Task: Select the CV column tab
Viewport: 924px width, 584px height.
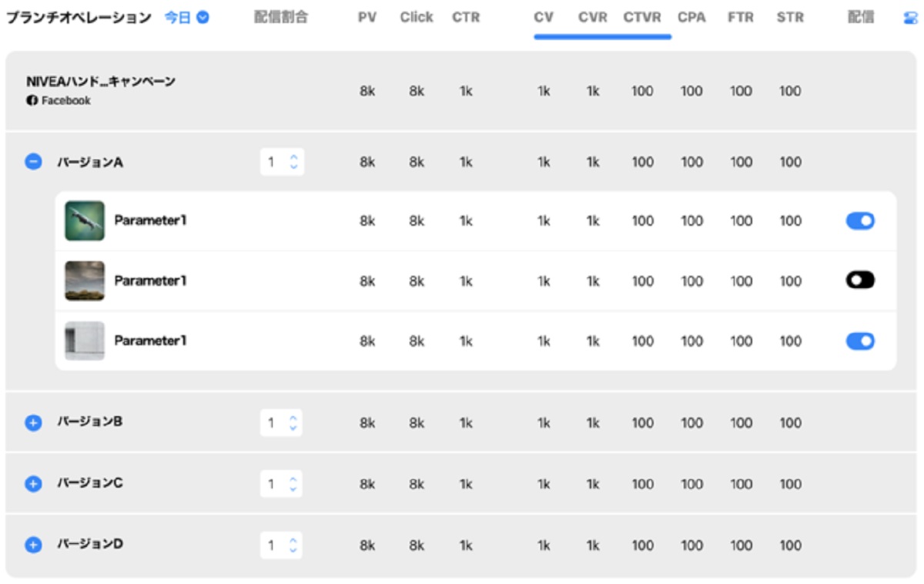Action: pyautogui.click(x=544, y=17)
